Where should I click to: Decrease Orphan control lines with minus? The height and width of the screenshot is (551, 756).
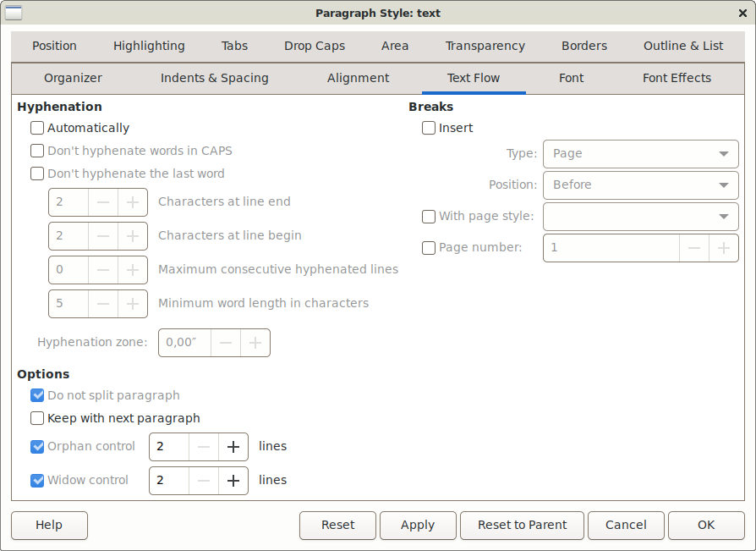pyautogui.click(x=204, y=447)
